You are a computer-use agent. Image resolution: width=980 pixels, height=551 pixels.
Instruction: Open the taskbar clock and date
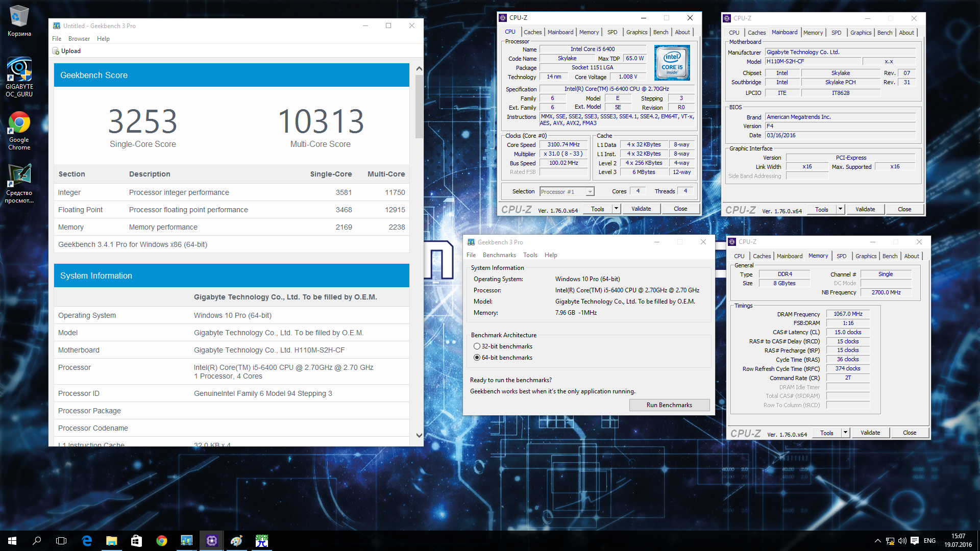[958, 541]
